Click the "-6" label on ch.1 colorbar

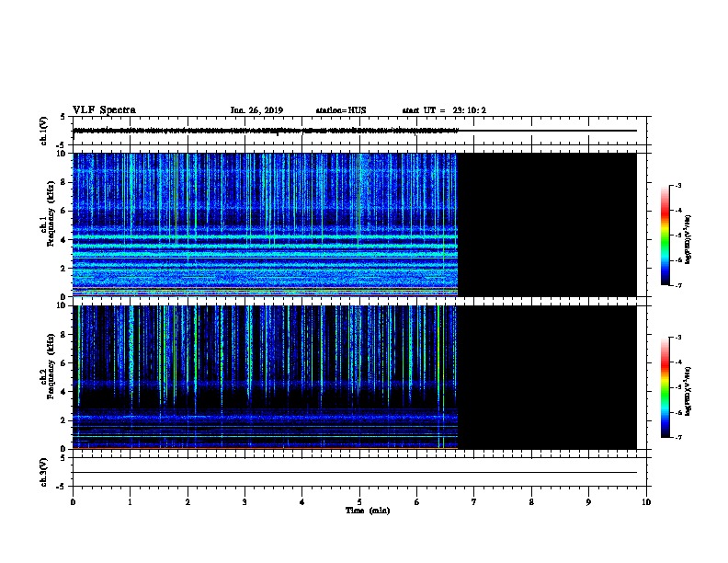(677, 260)
